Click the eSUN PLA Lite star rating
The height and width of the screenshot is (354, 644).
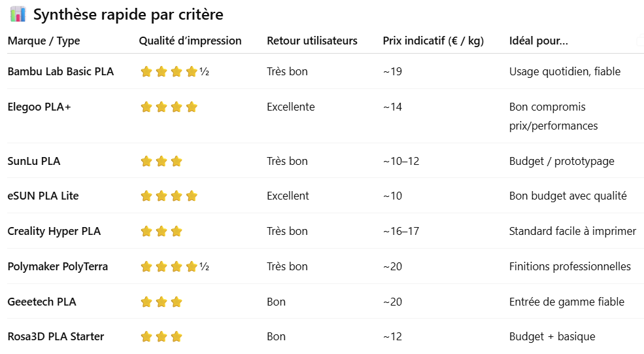[169, 196]
